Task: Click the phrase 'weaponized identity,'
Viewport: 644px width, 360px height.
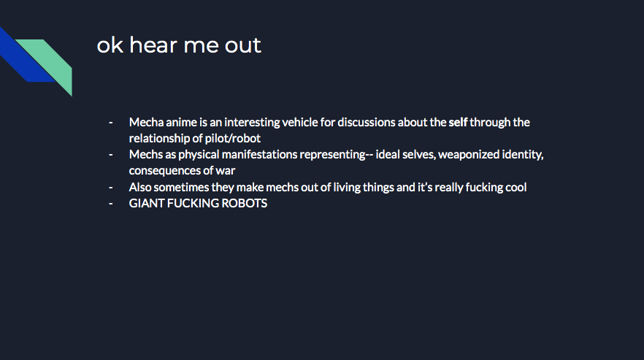Action: pyautogui.click(x=491, y=154)
